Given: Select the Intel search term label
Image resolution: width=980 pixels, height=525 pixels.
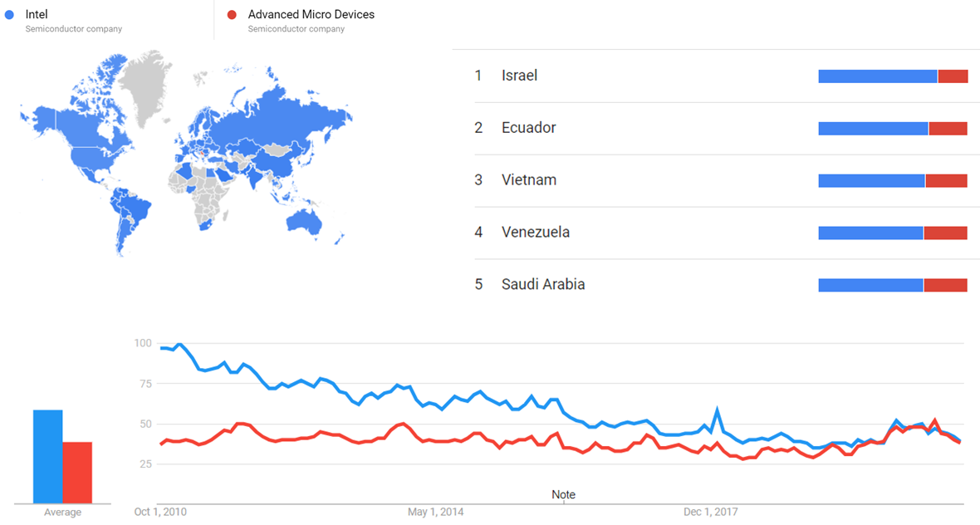Looking at the screenshot, I should [37, 14].
